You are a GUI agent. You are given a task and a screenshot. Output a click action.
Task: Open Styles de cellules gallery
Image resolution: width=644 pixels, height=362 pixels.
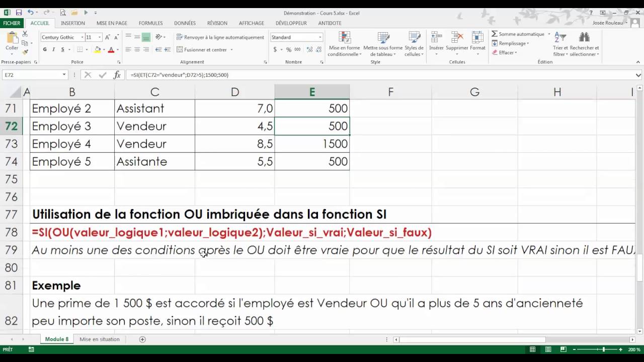(414, 44)
